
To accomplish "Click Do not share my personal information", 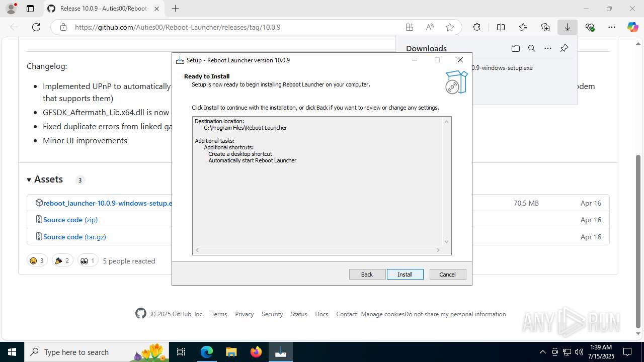I will click(x=455, y=314).
